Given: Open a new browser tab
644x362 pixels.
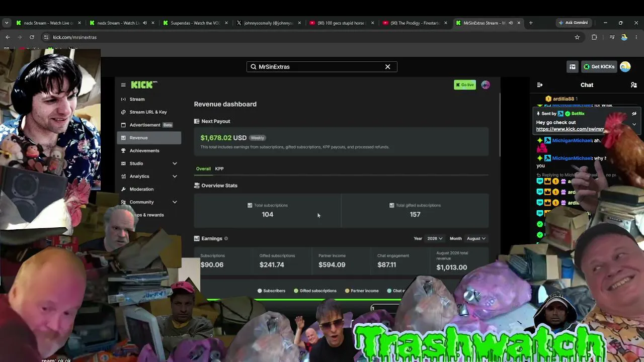Looking at the screenshot, I should point(530,23).
